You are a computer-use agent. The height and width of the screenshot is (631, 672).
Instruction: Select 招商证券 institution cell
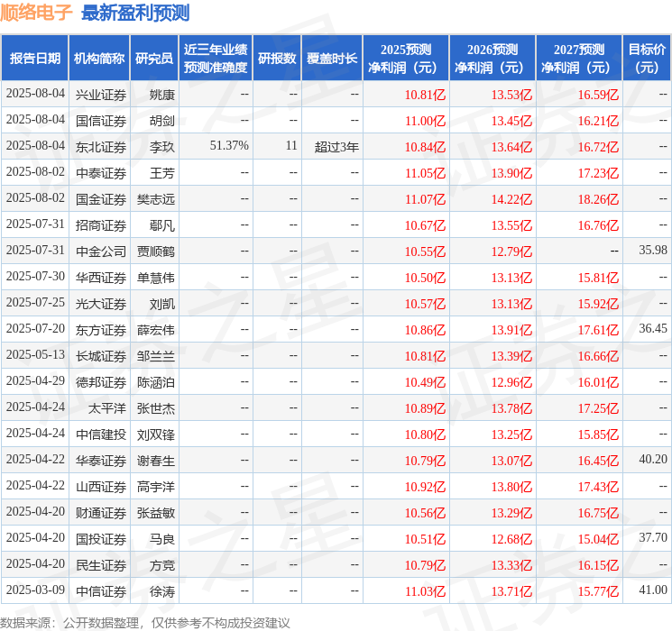[101, 225]
